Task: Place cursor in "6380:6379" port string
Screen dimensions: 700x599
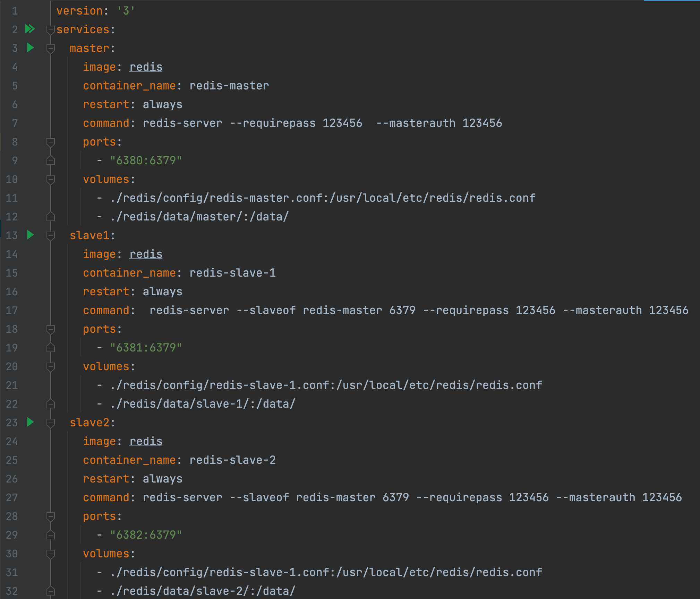Action: tap(146, 160)
